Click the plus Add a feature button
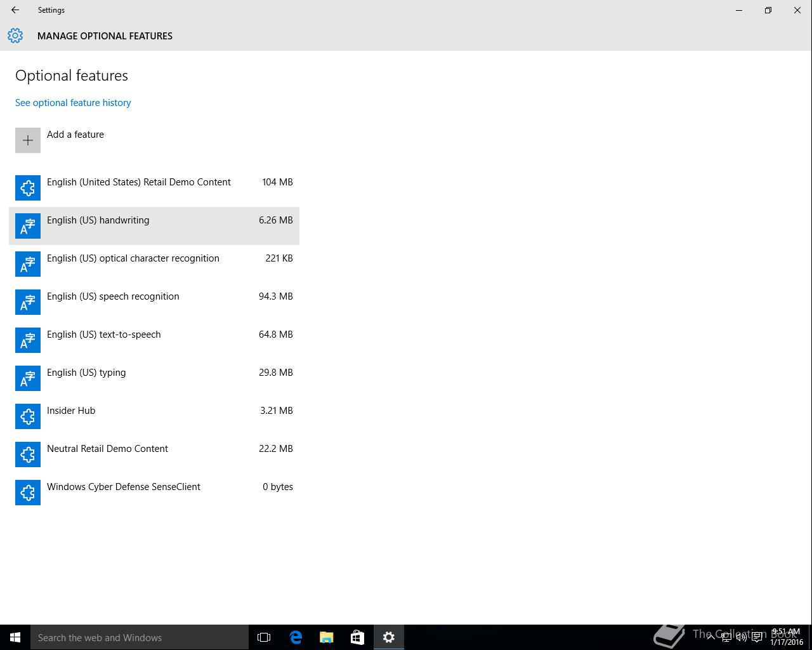Image resolution: width=812 pixels, height=650 pixels. click(x=28, y=140)
